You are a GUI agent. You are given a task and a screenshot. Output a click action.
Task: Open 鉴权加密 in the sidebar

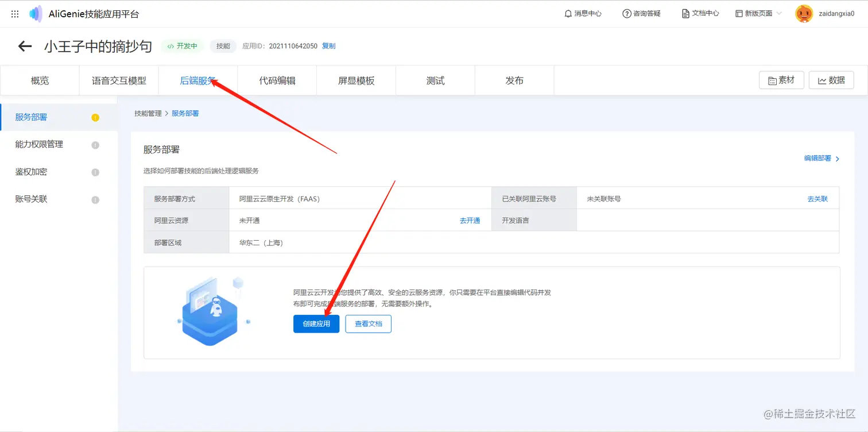coord(59,172)
